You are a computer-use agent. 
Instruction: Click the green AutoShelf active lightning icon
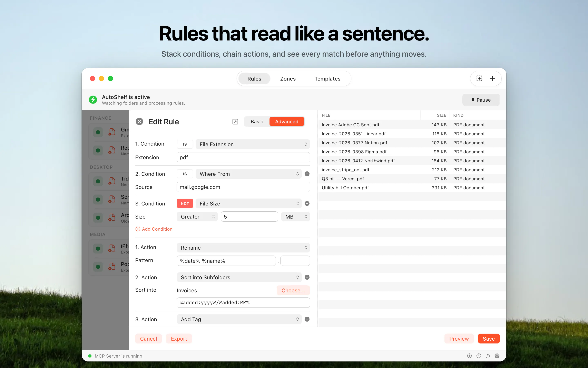click(93, 100)
